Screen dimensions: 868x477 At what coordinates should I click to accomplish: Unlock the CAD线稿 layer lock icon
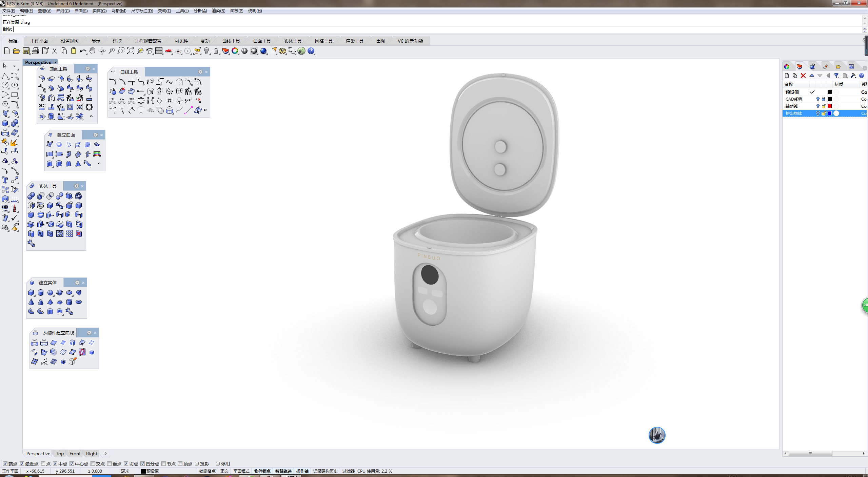coord(824,99)
